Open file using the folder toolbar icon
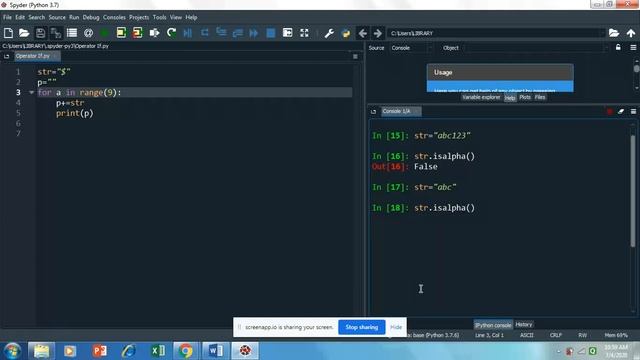Image resolution: width=640 pixels, height=360 pixels. pos(24,33)
